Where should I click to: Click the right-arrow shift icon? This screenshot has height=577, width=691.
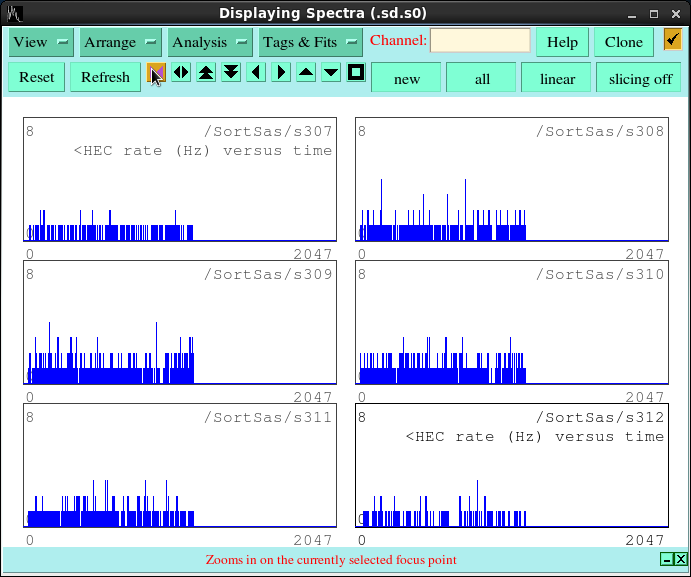[281, 72]
